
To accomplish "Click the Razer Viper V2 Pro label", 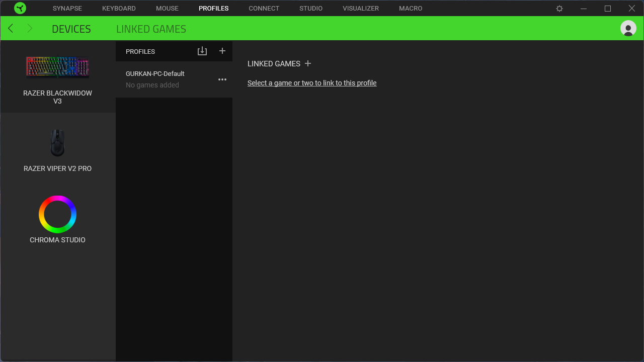I will [x=57, y=168].
